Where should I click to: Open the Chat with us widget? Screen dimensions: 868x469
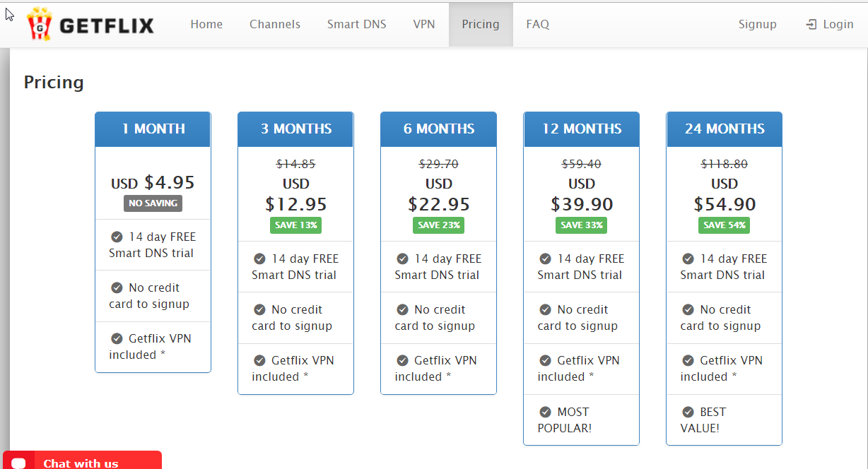click(82, 461)
